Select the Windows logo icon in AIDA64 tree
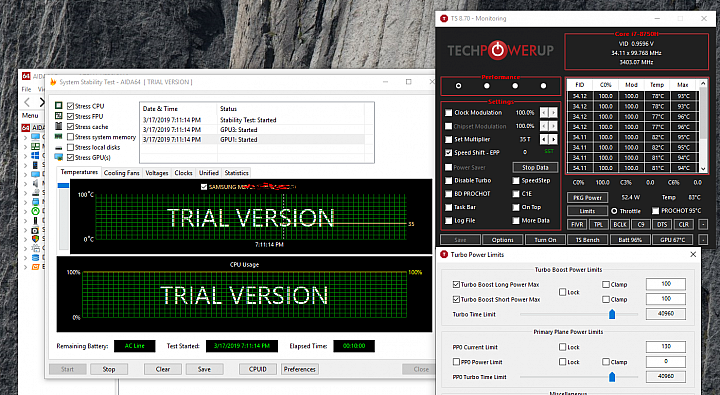 point(35,155)
